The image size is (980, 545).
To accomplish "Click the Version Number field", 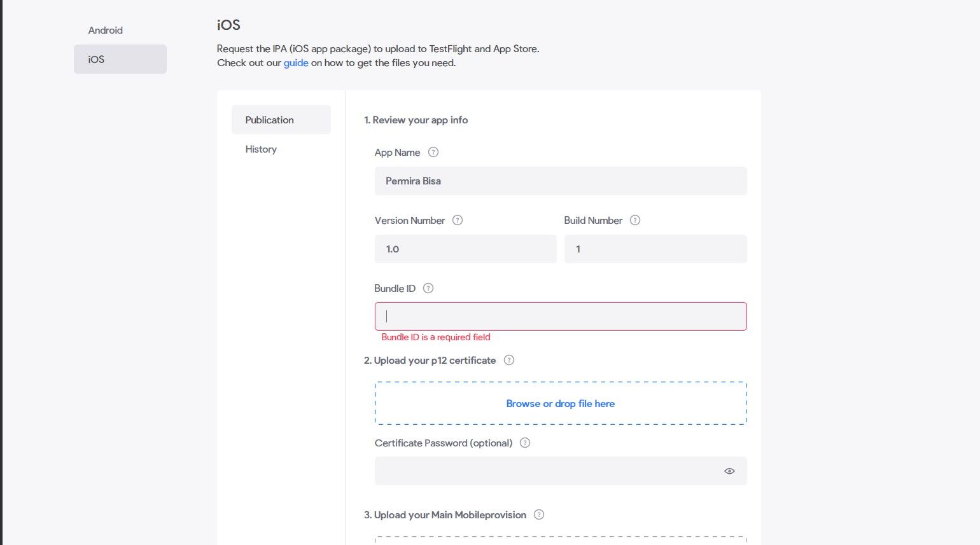I will coord(466,249).
